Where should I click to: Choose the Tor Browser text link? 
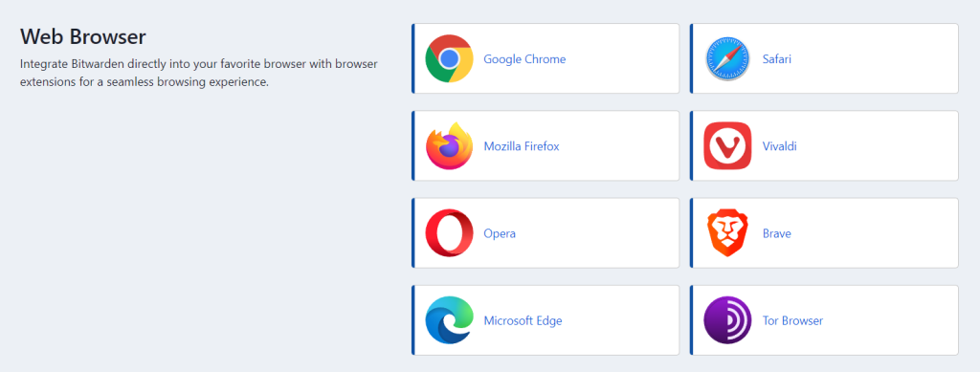pyautogui.click(x=792, y=320)
